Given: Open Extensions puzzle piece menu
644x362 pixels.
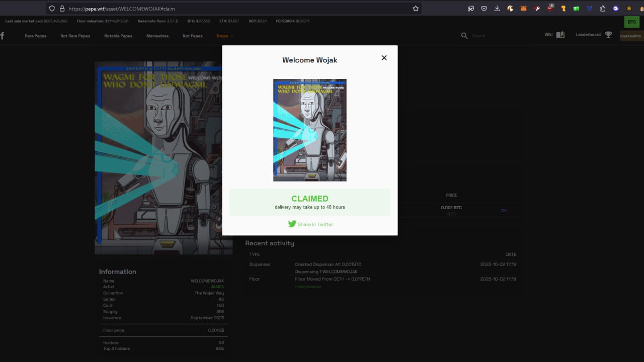Looking at the screenshot, I should coord(603,9).
